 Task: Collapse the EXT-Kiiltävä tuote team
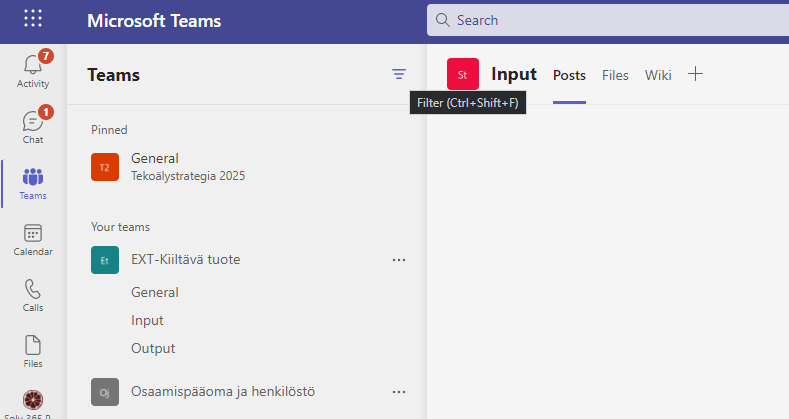pyautogui.click(x=185, y=260)
